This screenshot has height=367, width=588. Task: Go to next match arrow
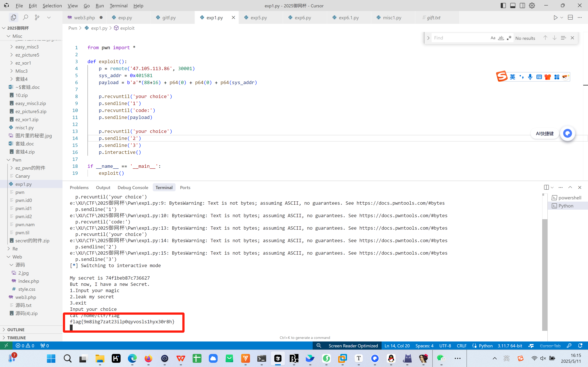(555, 38)
